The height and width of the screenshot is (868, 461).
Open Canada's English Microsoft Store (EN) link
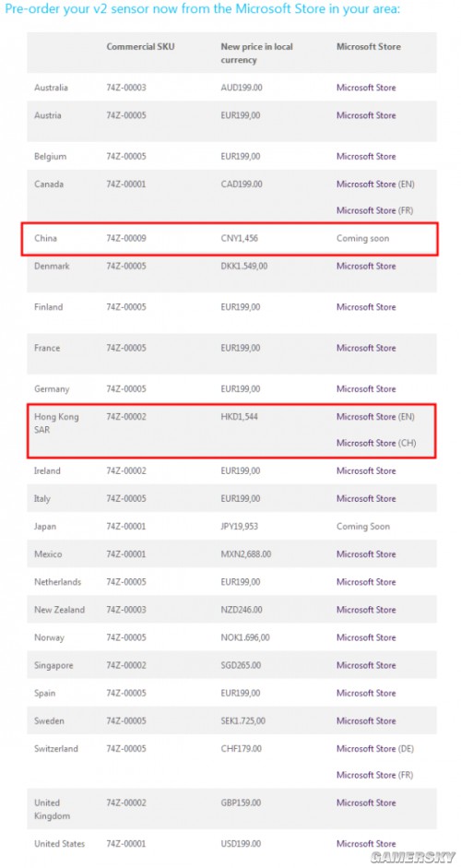(x=375, y=184)
